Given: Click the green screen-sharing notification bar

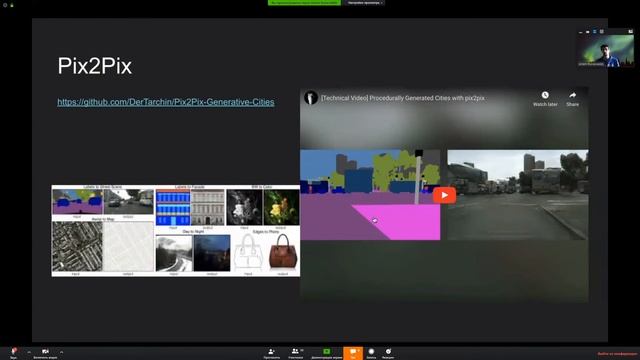Looking at the screenshot, I should pos(304,2).
